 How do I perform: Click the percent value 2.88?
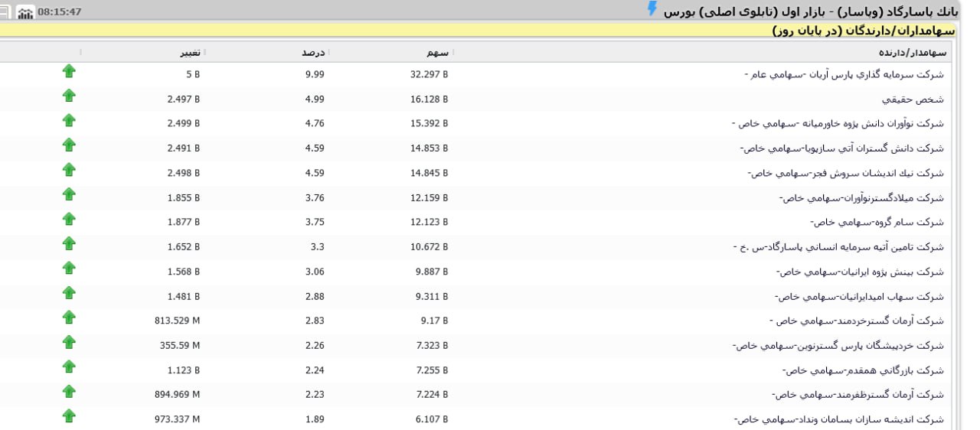[315, 296]
